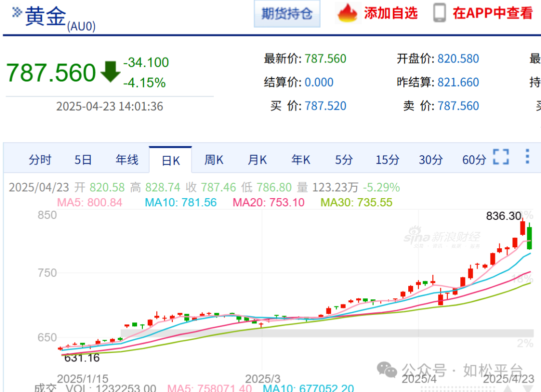The width and height of the screenshot is (541, 392).
Task: Toggle the MA30 moving average label
Action: click(x=356, y=203)
